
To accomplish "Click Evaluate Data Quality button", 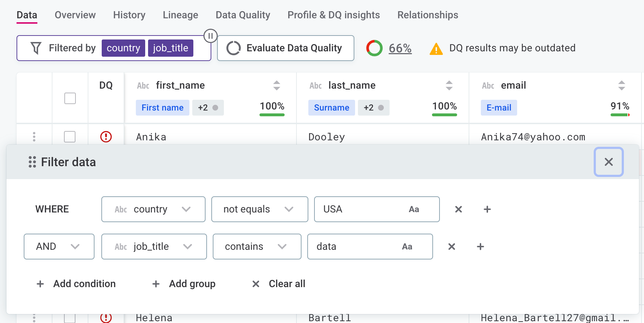I will [286, 48].
